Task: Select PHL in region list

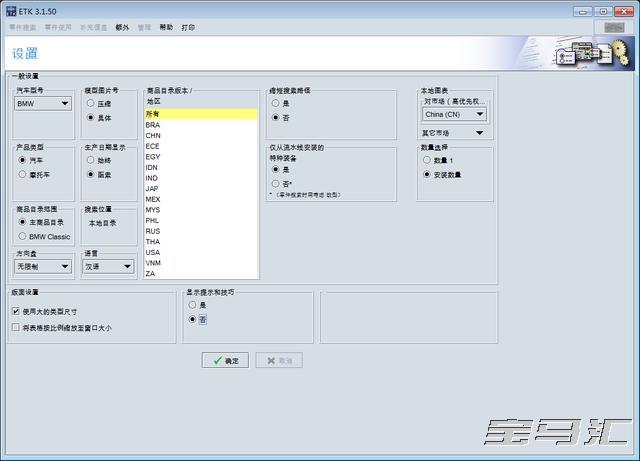Action: (201, 220)
